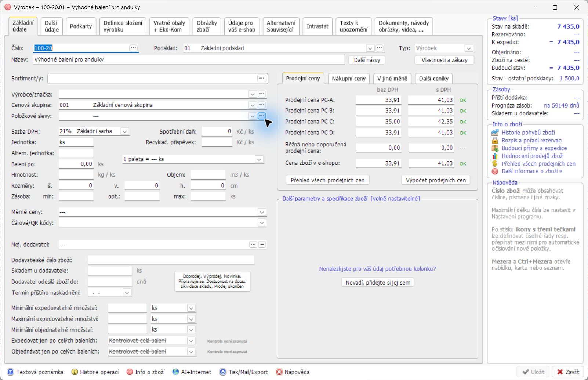Click three-dot button for Výrobce/značka
This screenshot has height=380, width=588.
[x=262, y=94]
